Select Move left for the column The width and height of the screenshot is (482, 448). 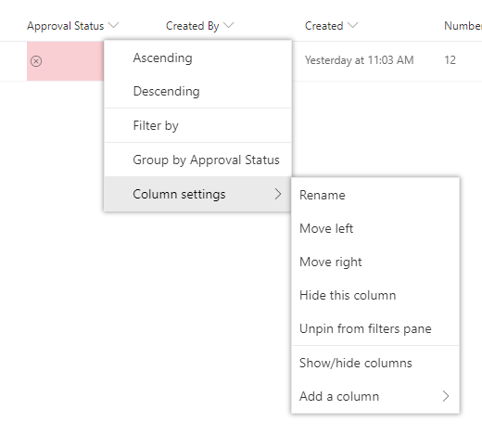(375, 228)
